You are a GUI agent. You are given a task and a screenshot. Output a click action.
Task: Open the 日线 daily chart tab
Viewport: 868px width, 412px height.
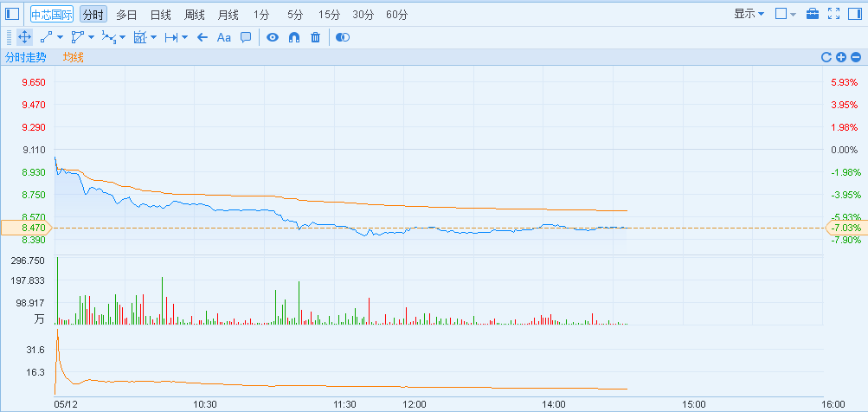[x=161, y=15]
